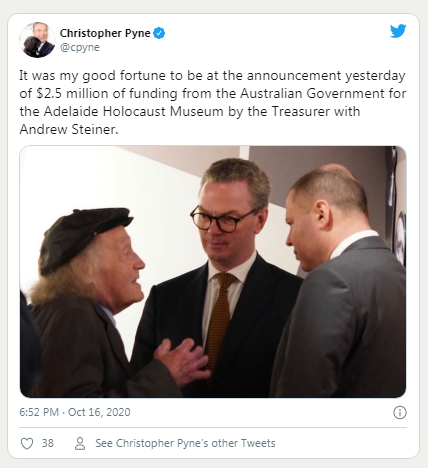Open the 6:52 PM timestamp link
Image resolution: width=428 pixels, height=468 pixels.
(39, 412)
